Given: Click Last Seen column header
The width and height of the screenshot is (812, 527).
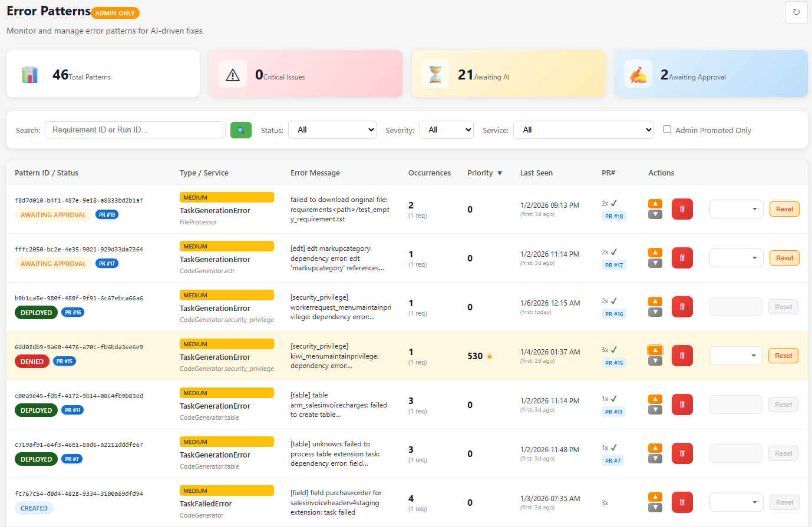Looking at the screenshot, I should (x=536, y=173).
